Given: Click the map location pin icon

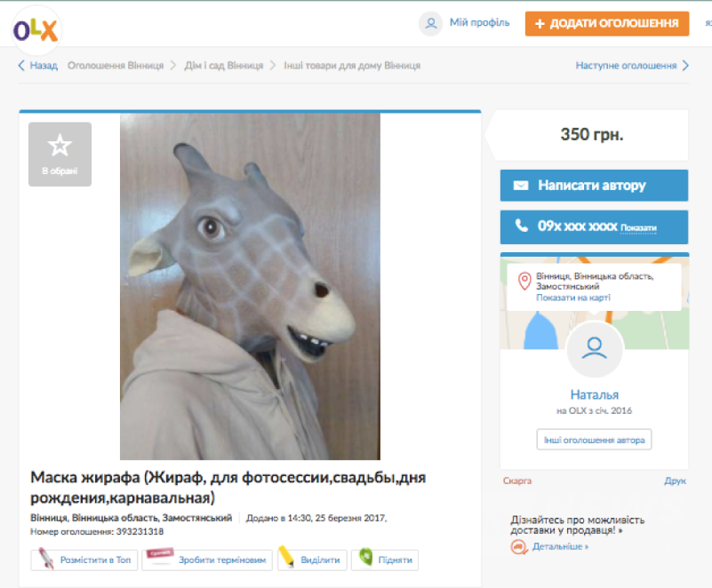Looking at the screenshot, I should [524, 282].
